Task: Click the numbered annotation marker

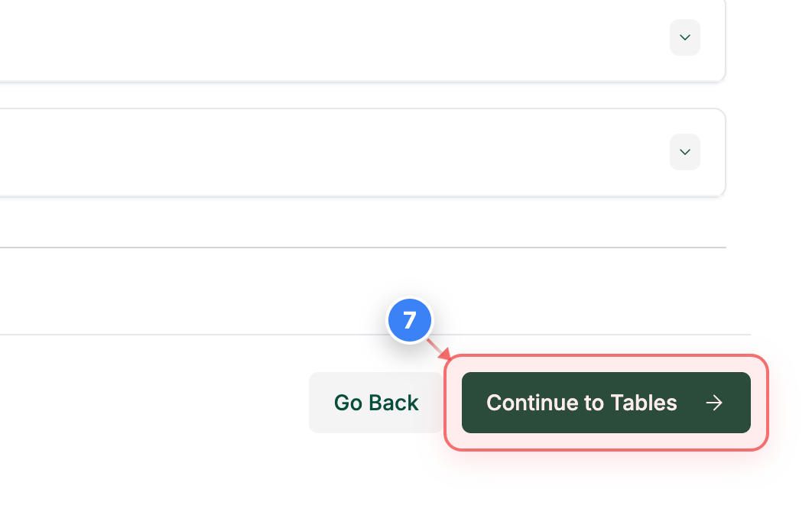Action: click(411, 320)
